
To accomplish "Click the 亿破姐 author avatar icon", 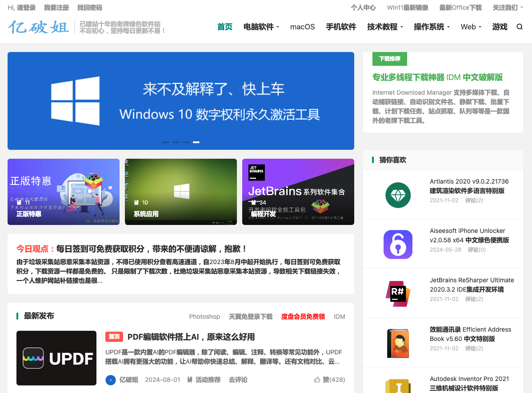I will (x=111, y=380).
